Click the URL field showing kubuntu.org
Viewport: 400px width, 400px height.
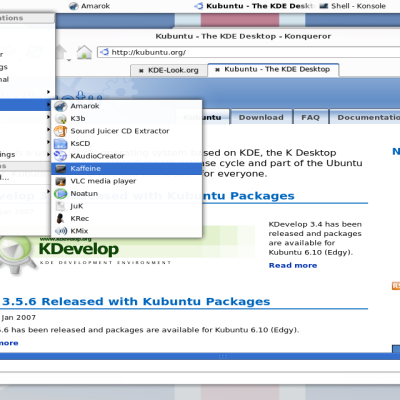(248, 52)
